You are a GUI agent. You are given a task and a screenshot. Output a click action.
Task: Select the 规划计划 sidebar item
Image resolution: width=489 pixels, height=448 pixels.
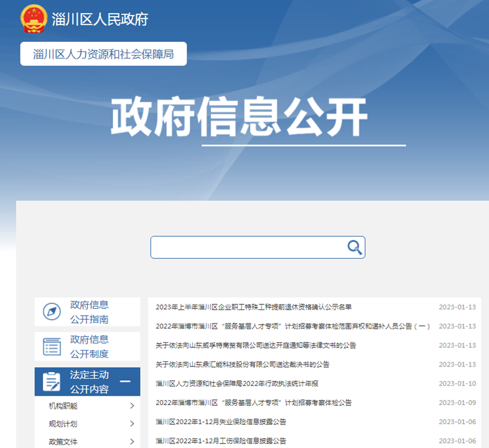63,424
